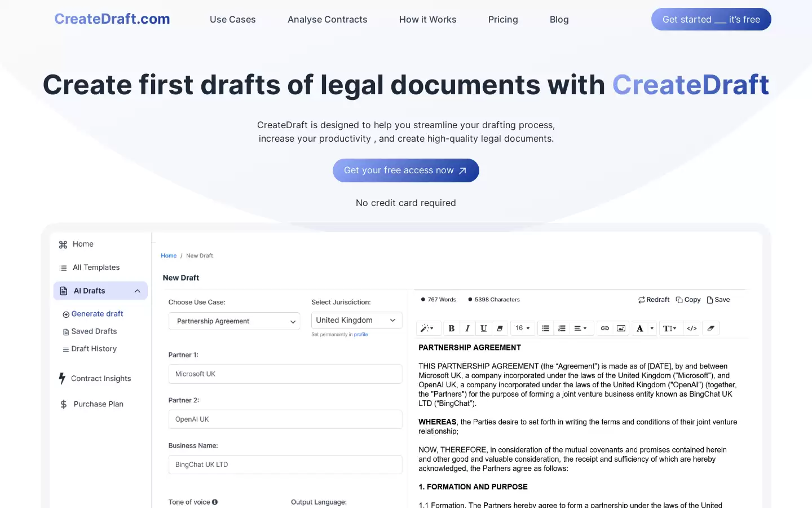
Task: Click the Redraft button
Action: 654,300
